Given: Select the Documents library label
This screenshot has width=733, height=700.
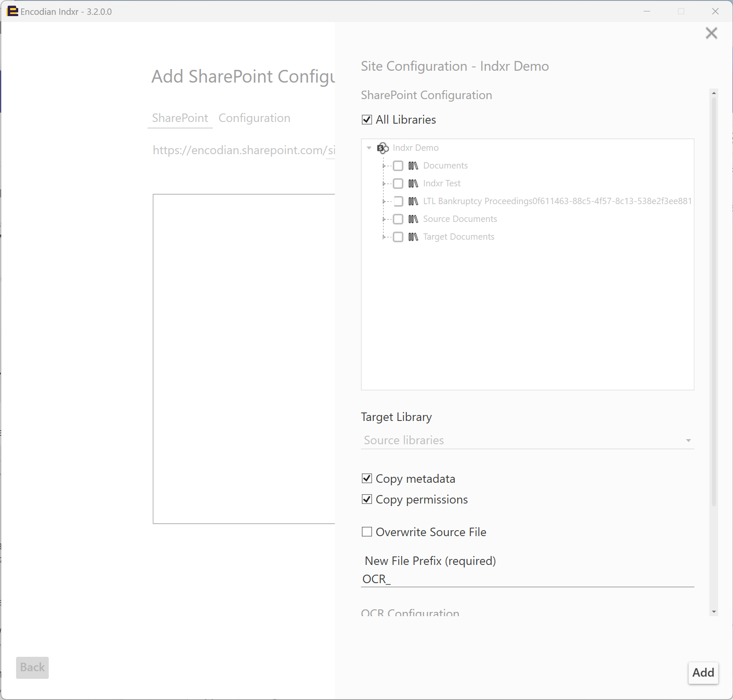Looking at the screenshot, I should 445,166.
